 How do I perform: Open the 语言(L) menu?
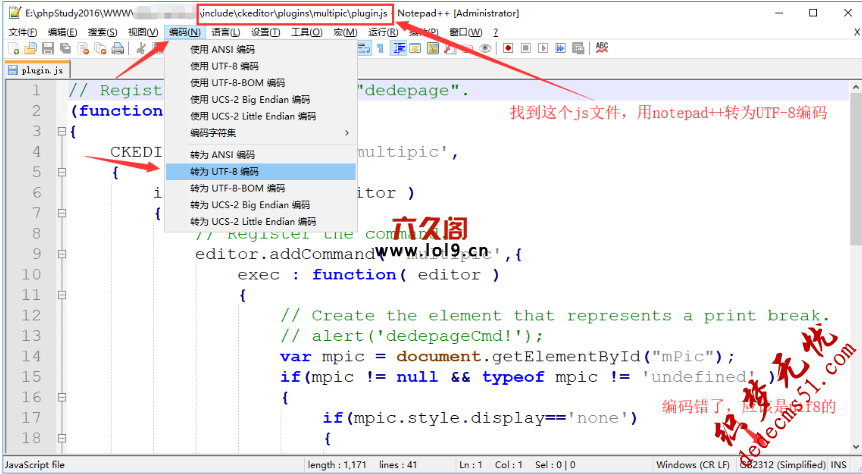pyautogui.click(x=226, y=32)
